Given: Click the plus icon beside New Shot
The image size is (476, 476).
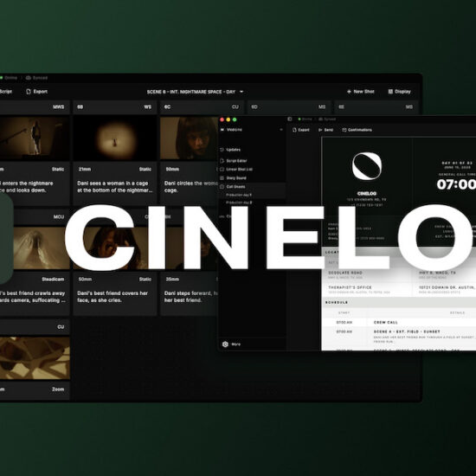Looking at the screenshot, I should click(349, 92).
